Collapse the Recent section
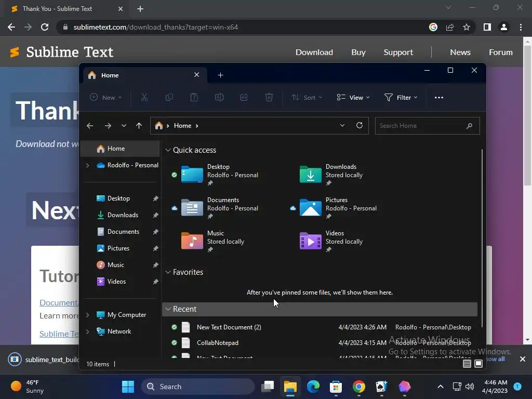Image resolution: width=532 pixels, height=399 pixels. [168, 309]
